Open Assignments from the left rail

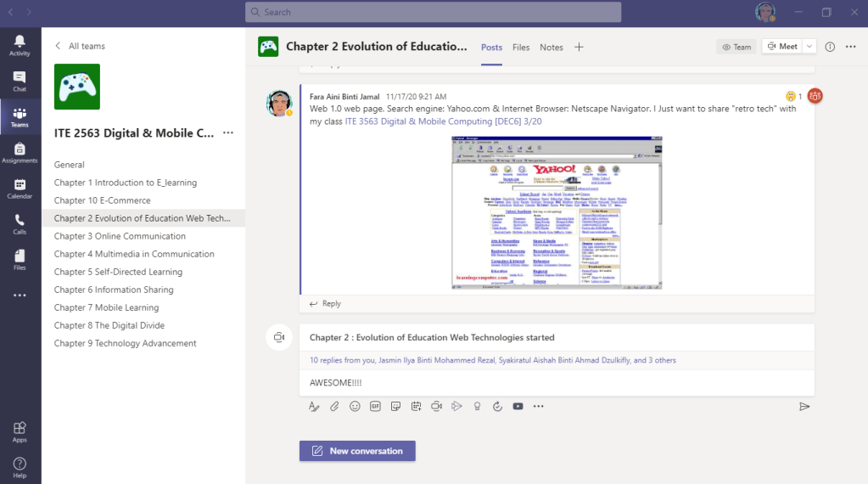[x=20, y=152]
